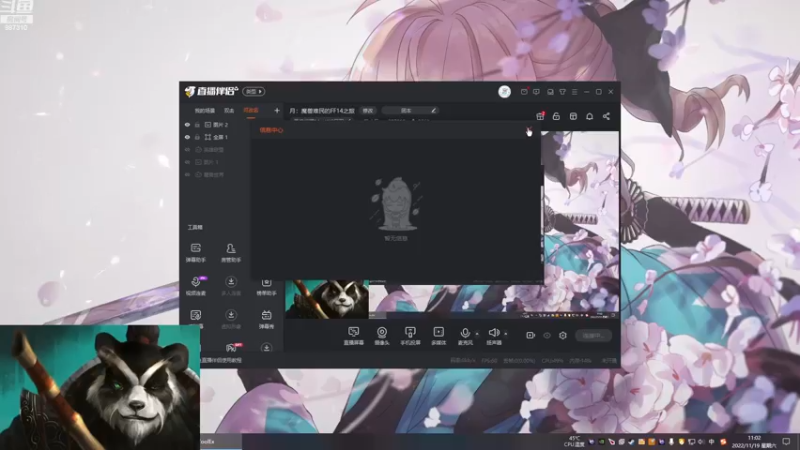Viewport: 800px width, 450px height.
Task: Click the feedback chat icon in title bar
Action: pyautogui.click(x=536, y=92)
